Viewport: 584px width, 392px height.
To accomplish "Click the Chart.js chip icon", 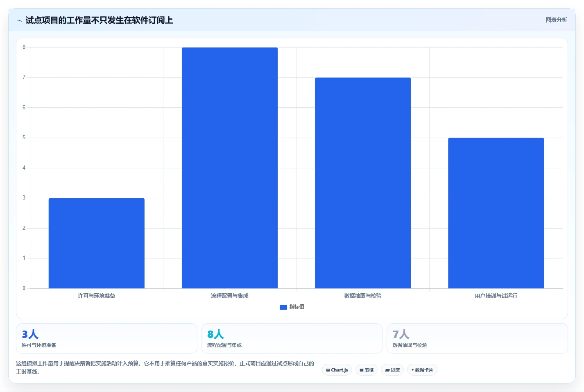I will coord(328,370).
